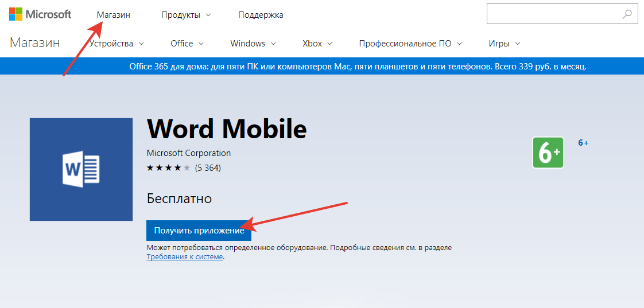This screenshot has width=644, height=308.
Task: Open the Требования к системе link
Action: 185,257
